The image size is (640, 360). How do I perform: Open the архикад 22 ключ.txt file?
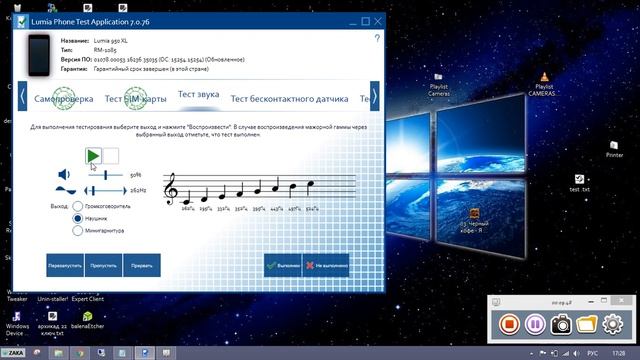(x=52, y=324)
